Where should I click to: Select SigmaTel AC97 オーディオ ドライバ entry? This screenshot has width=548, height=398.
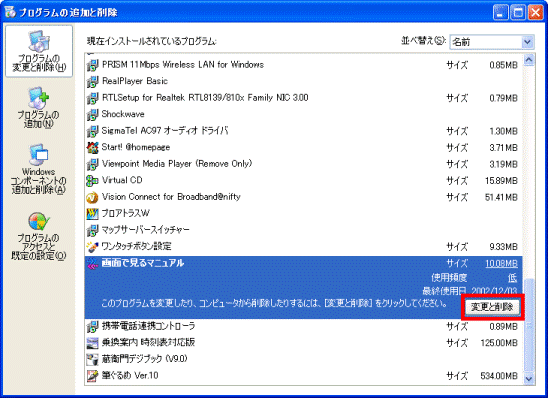[x=304, y=131]
